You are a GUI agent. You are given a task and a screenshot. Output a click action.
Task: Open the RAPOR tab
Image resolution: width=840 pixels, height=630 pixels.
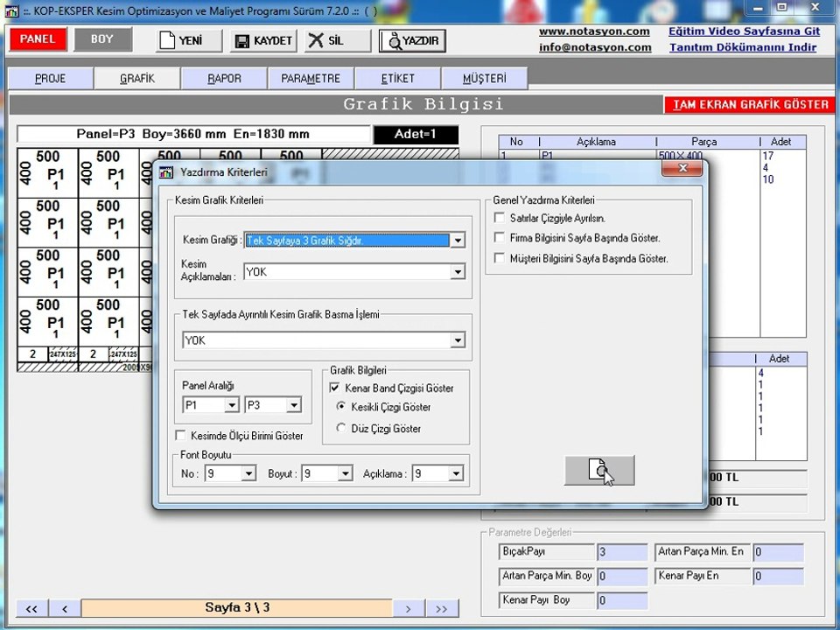224,79
